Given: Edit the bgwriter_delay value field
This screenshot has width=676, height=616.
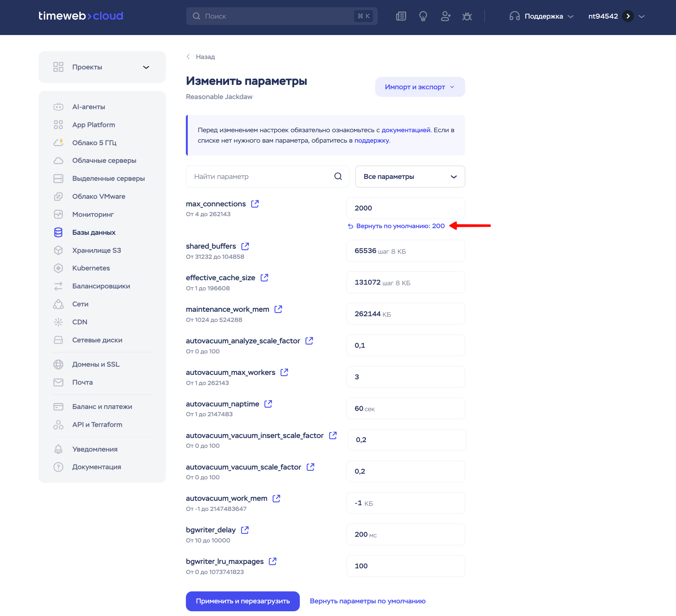Looking at the screenshot, I should pos(406,534).
